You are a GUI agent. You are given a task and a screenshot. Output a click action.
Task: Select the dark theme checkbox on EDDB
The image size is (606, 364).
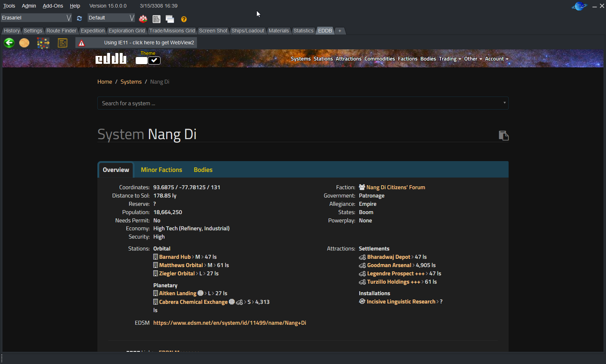click(154, 61)
